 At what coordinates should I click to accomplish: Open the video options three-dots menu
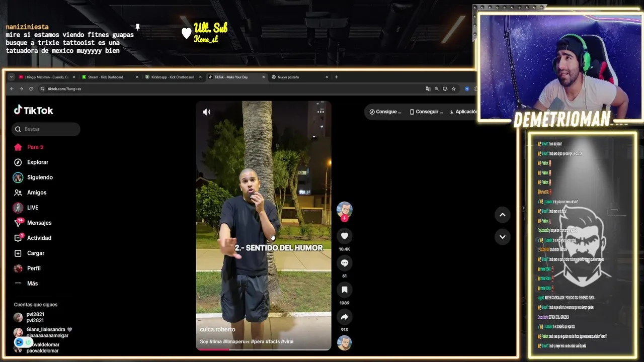point(320,112)
